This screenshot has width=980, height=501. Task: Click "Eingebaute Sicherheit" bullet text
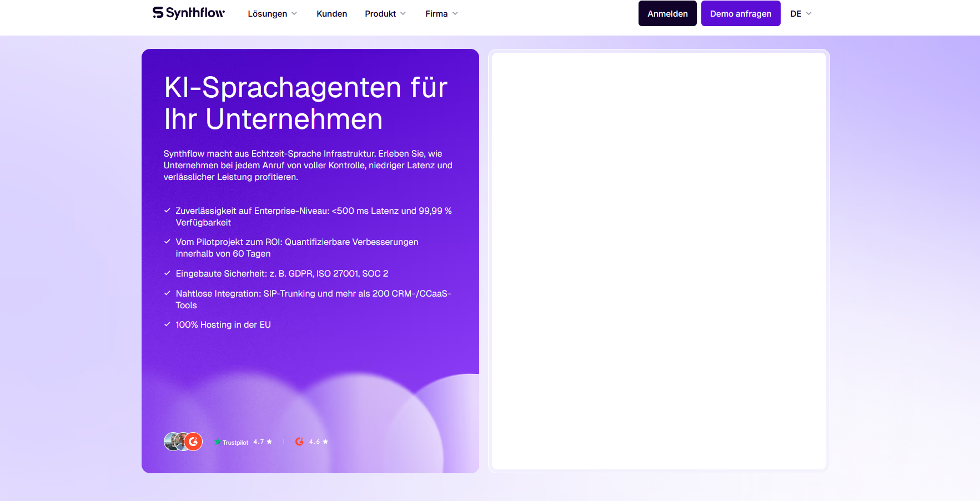coord(282,274)
